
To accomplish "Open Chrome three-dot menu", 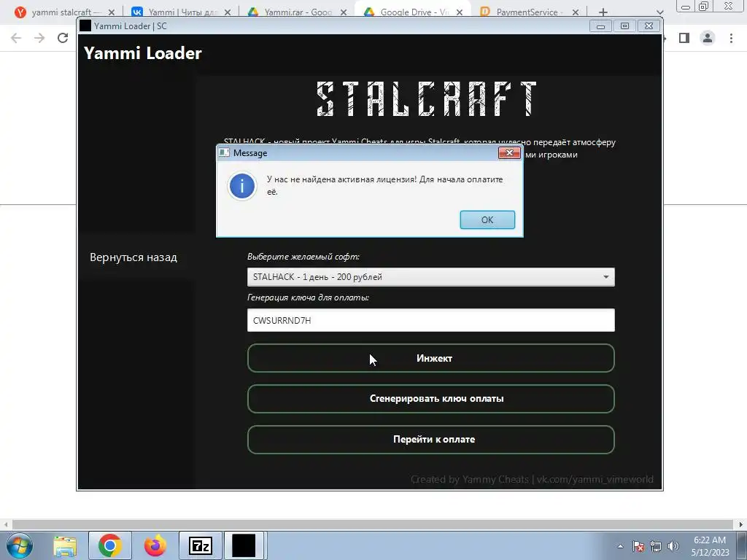I will 731,38.
